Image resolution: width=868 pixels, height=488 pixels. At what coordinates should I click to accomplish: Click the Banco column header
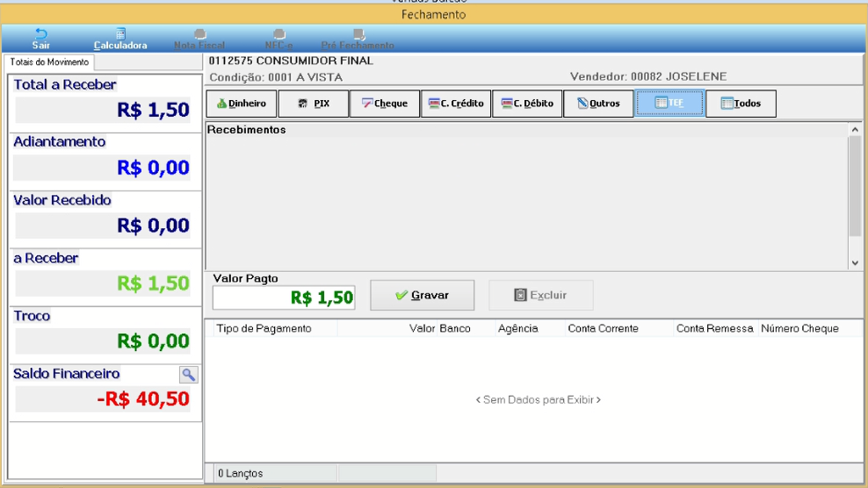pos(466,328)
